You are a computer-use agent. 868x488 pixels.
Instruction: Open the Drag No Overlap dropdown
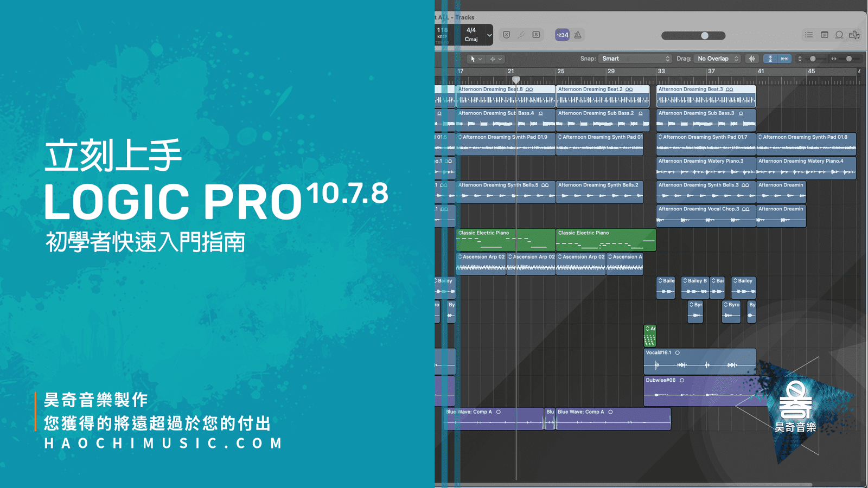point(717,59)
